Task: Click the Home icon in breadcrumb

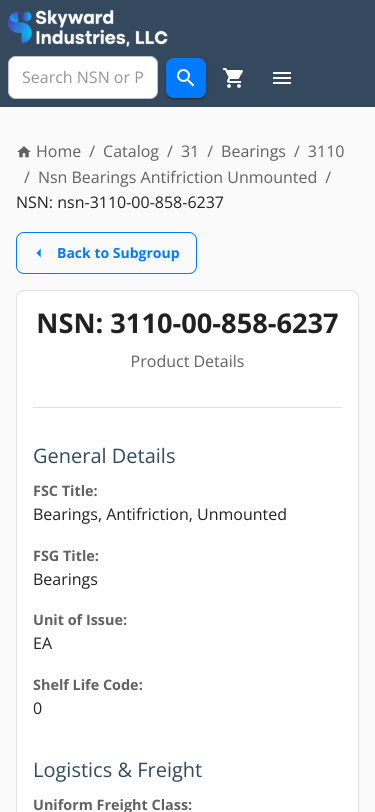Action: pyautogui.click(x=24, y=152)
